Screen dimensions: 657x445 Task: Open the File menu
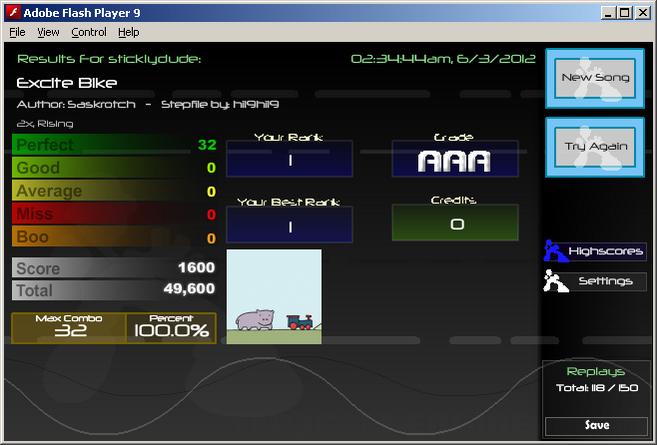tap(17, 32)
